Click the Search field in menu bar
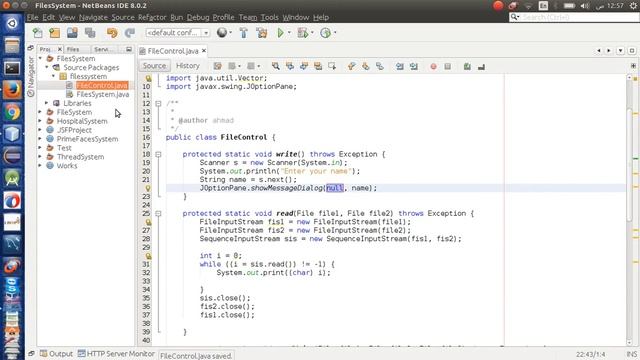 575,17
